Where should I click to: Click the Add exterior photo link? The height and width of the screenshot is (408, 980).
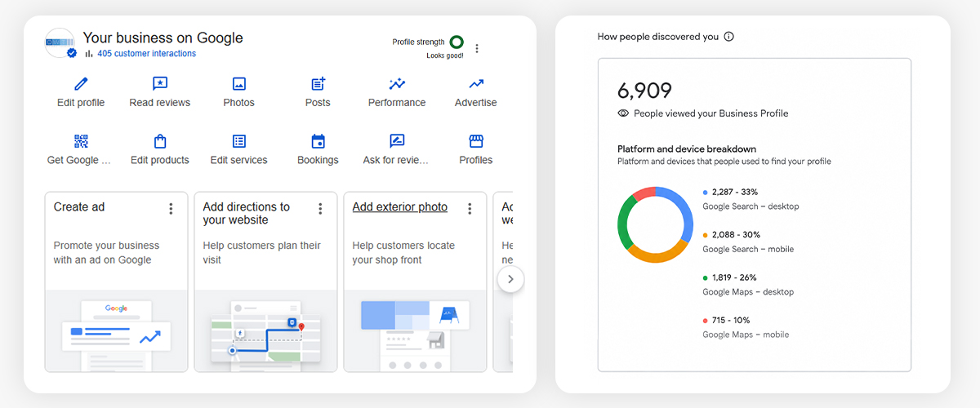(x=399, y=207)
